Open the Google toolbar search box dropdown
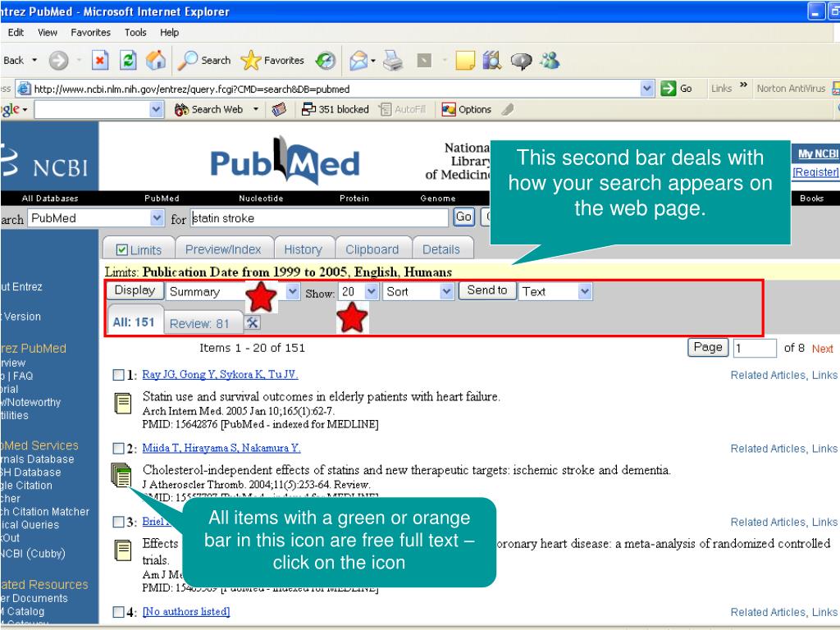This screenshot has height=630, width=840. point(156,110)
